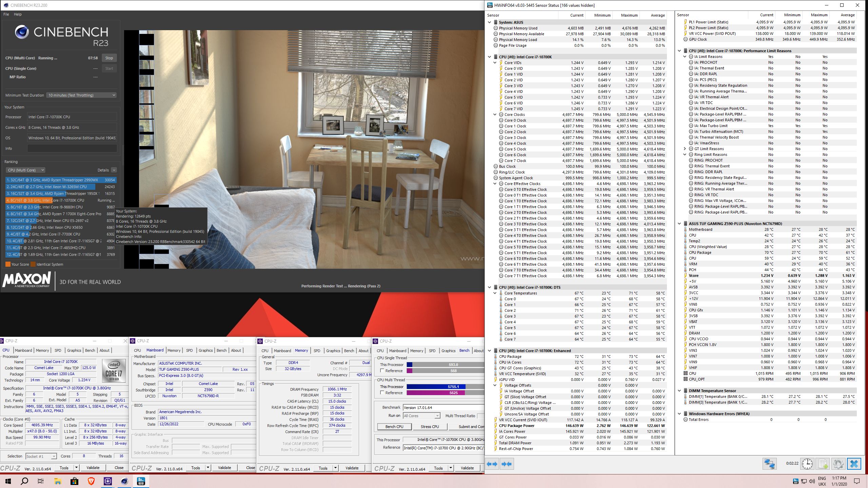Click Stress CPU button

pos(430,427)
